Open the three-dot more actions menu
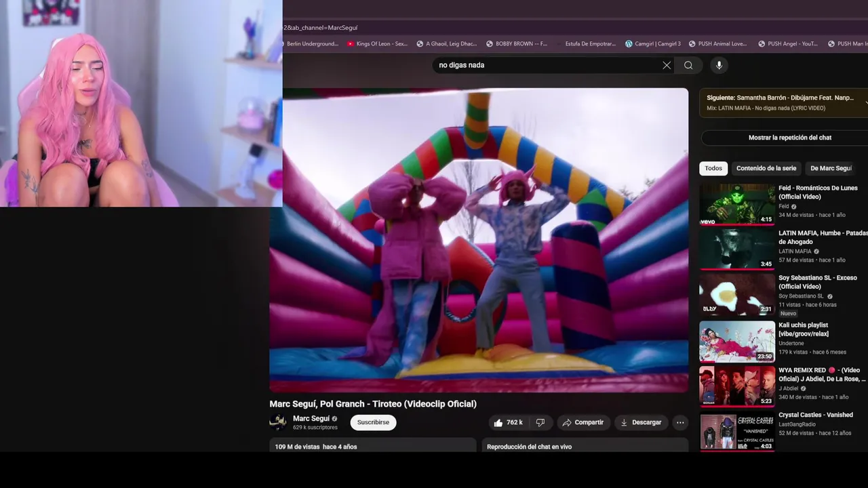 [680, 422]
